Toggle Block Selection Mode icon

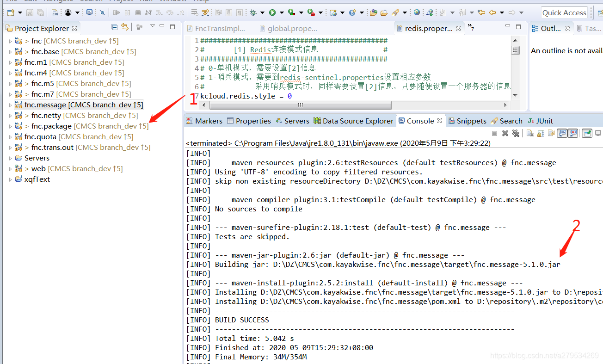pyautogui.click(x=228, y=12)
